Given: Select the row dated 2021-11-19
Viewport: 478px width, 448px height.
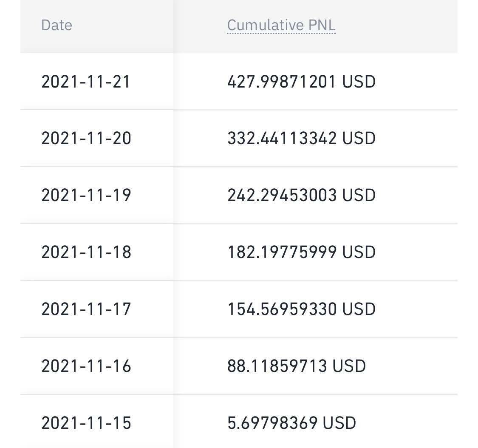Looking at the screenshot, I should coord(238,195).
